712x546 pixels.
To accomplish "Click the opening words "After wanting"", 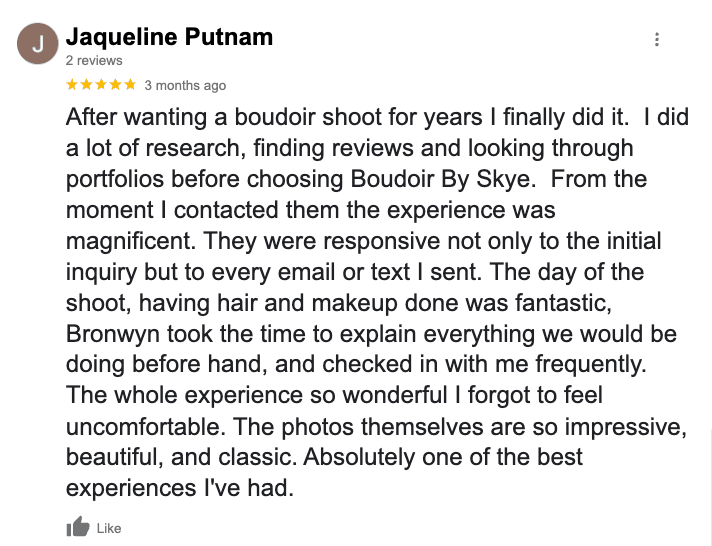I will [136, 117].
